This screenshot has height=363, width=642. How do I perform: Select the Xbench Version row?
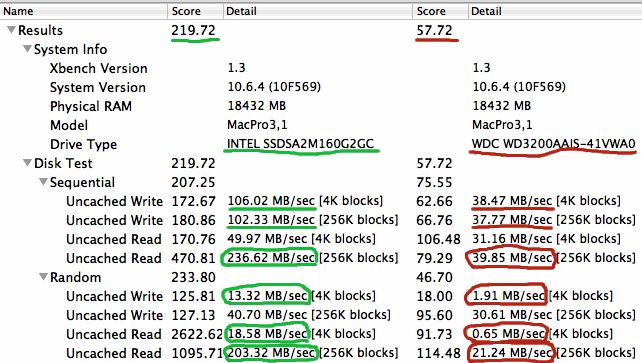(x=321, y=68)
